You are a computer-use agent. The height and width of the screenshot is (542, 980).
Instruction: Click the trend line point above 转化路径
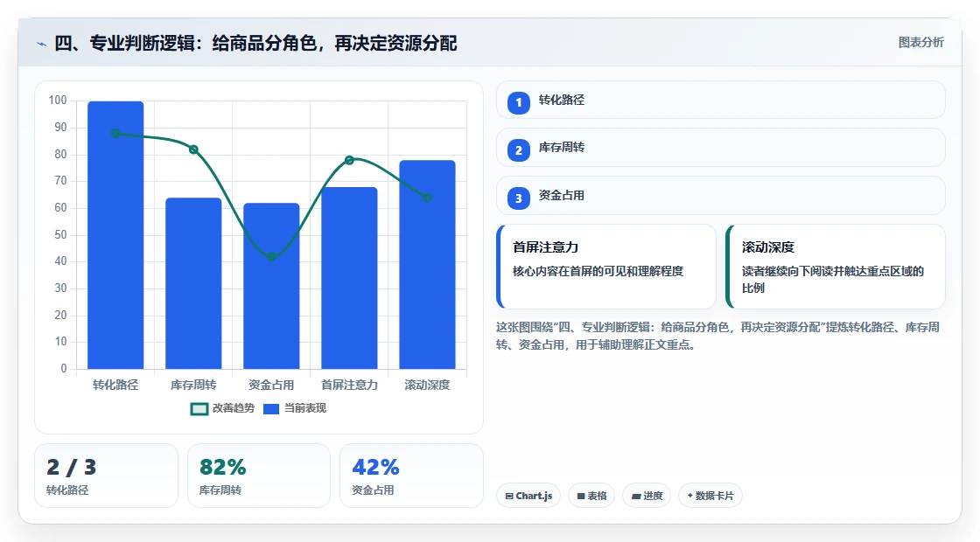click(115, 134)
